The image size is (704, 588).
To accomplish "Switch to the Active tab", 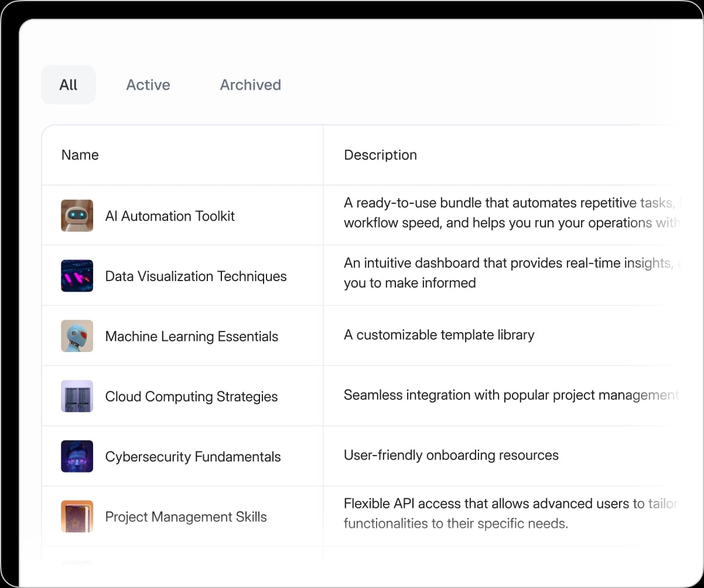I will tap(148, 84).
